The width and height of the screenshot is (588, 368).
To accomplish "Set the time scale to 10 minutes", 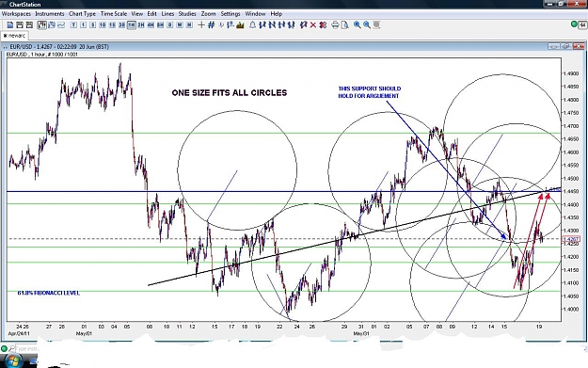I will coord(102,25).
